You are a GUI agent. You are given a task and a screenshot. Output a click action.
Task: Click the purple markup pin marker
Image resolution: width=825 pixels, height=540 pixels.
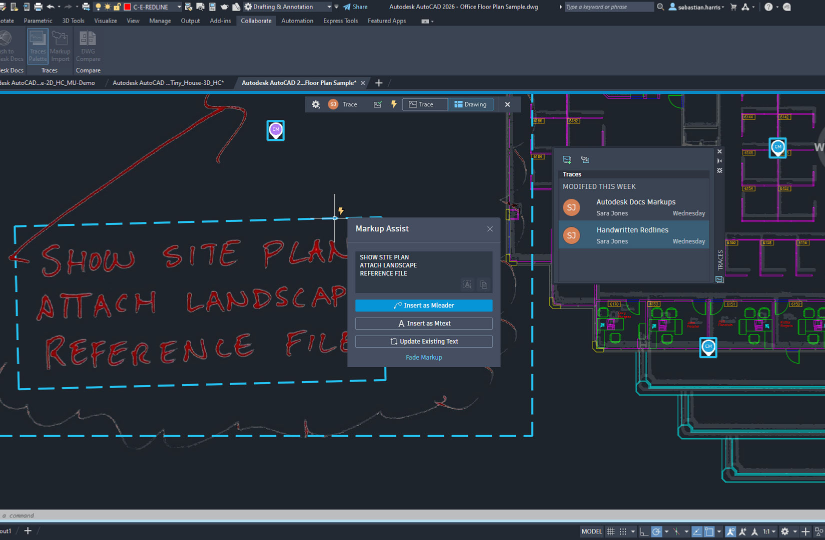(x=276, y=130)
